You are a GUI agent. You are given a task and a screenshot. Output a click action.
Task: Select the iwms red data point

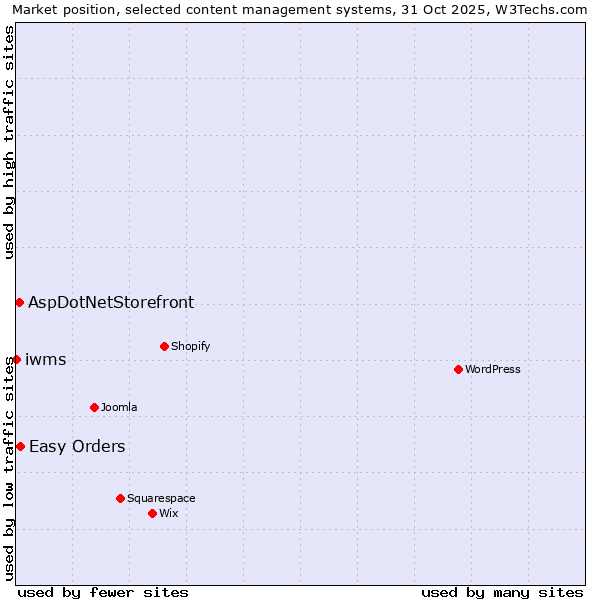16,359
